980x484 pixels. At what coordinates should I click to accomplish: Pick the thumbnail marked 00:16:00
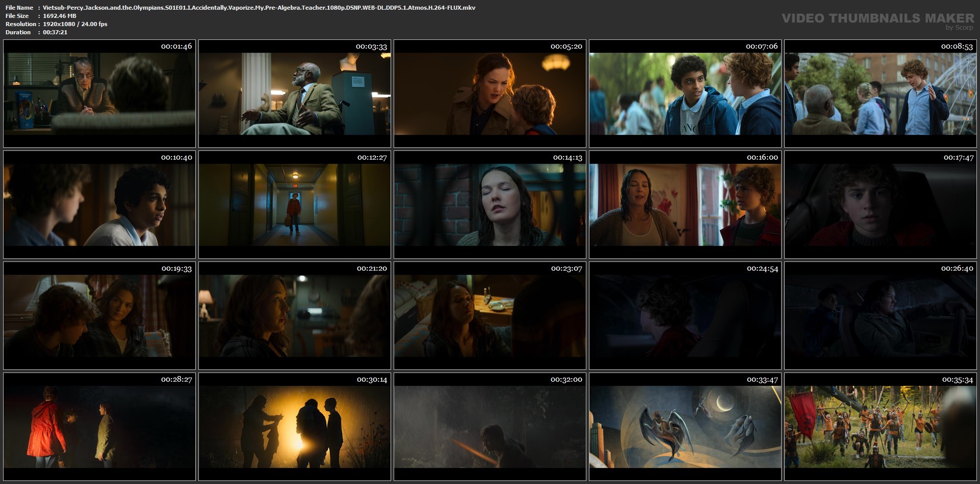[x=685, y=205]
